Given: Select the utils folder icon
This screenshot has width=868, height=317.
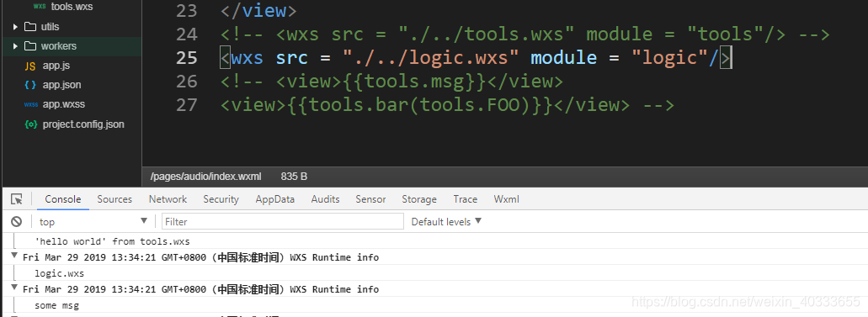Looking at the screenshot, I should (30, 27).
